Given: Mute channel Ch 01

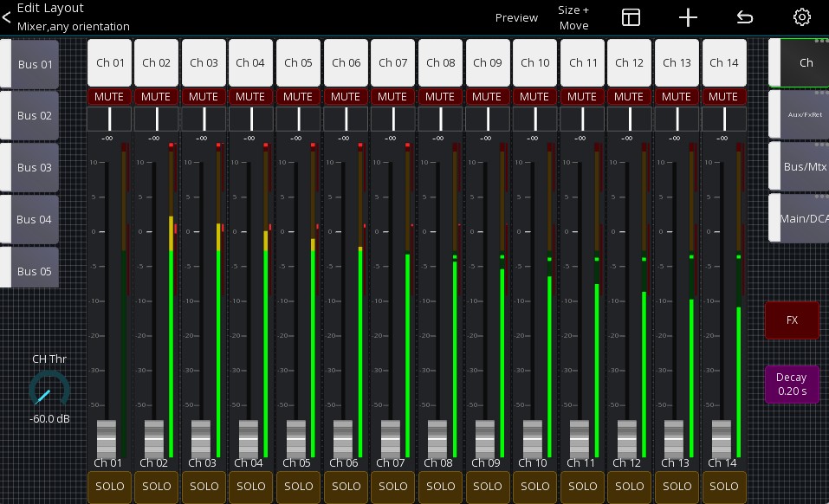Looking at the screenshot, I should pos(109,97).
